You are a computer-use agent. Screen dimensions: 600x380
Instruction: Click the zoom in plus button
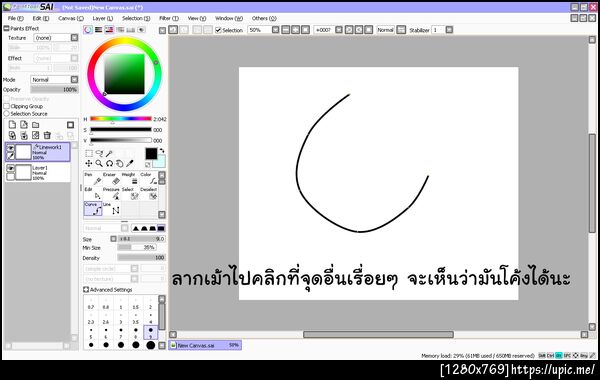pos(295,30)
